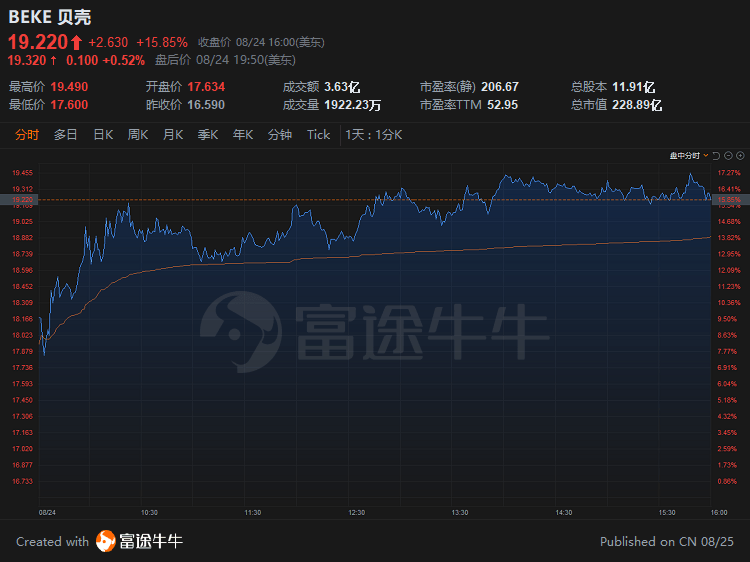Select the 分时 intraday tab
The height and width of the screenshot is (562, 750).
click(x=27, y=135)
